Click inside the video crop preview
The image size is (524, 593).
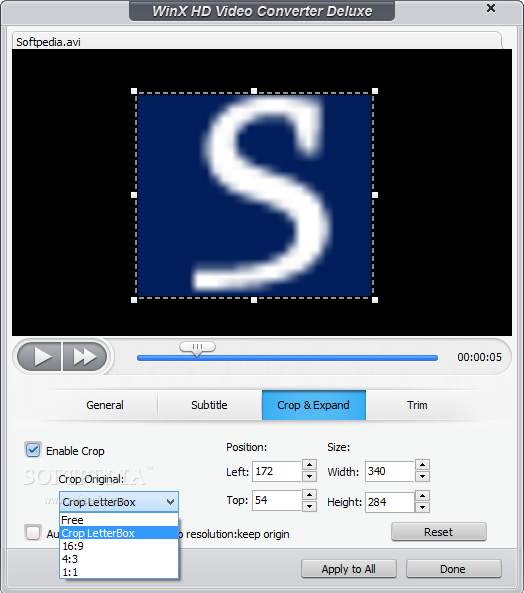coord(254,196)
